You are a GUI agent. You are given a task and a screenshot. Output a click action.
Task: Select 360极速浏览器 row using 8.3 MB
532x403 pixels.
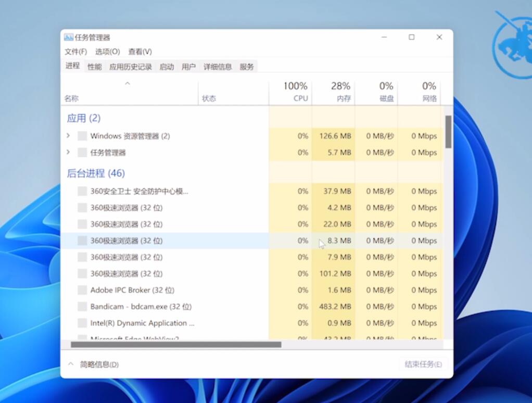pos(252,241)
